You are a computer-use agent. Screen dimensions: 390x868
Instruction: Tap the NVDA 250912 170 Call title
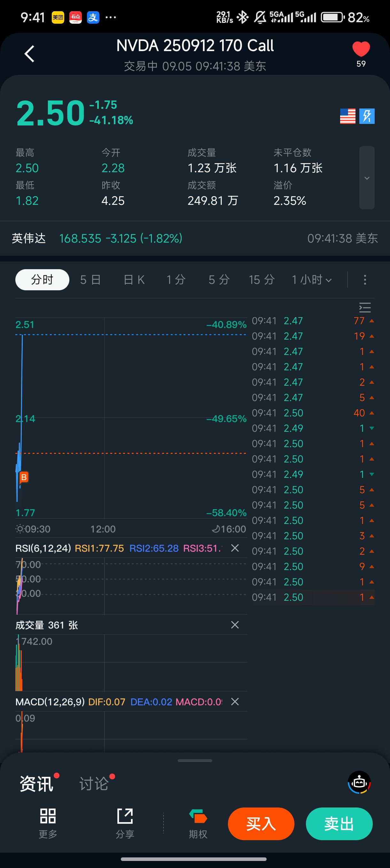coord(195,45)
